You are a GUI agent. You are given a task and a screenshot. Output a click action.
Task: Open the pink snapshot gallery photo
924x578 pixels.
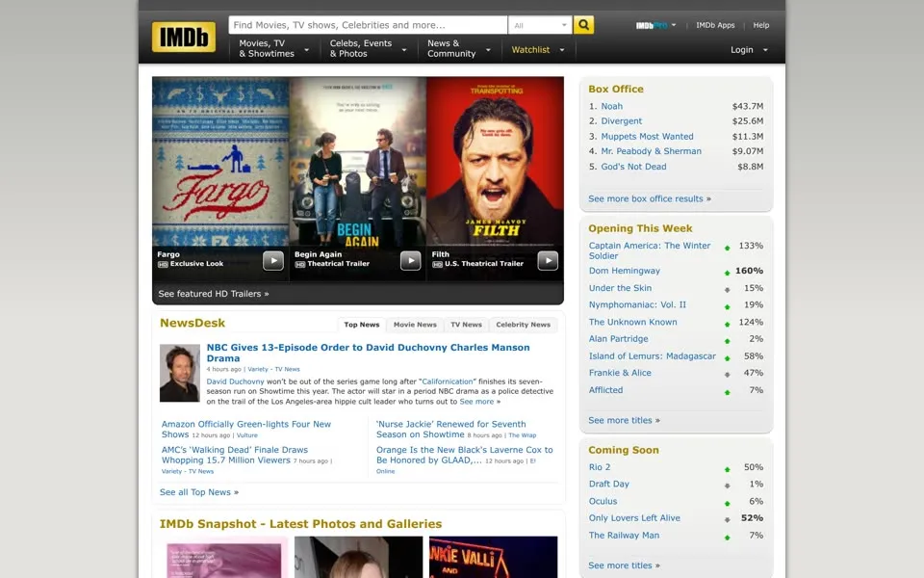pos(223,557)
